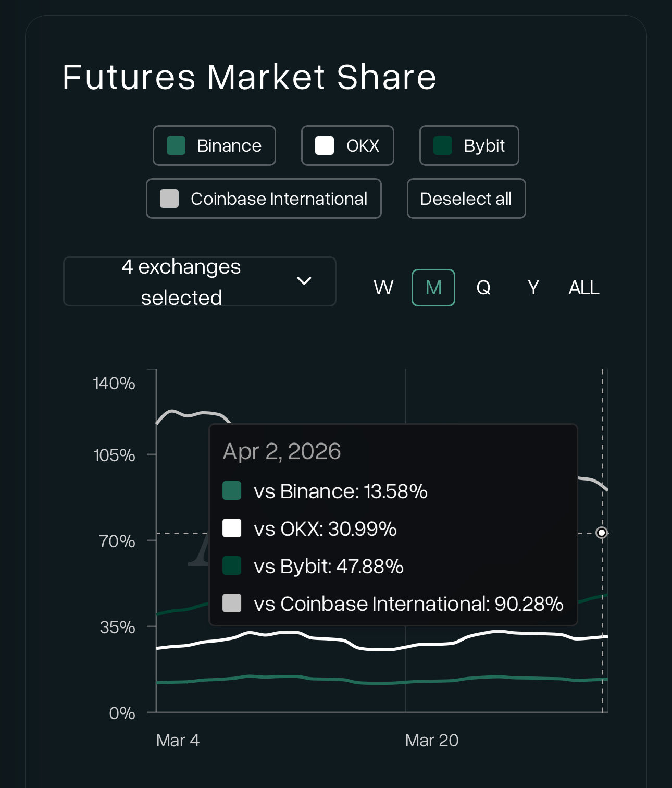Click the Deselect all button
672x788 pixels.
[x=466, y=199]
